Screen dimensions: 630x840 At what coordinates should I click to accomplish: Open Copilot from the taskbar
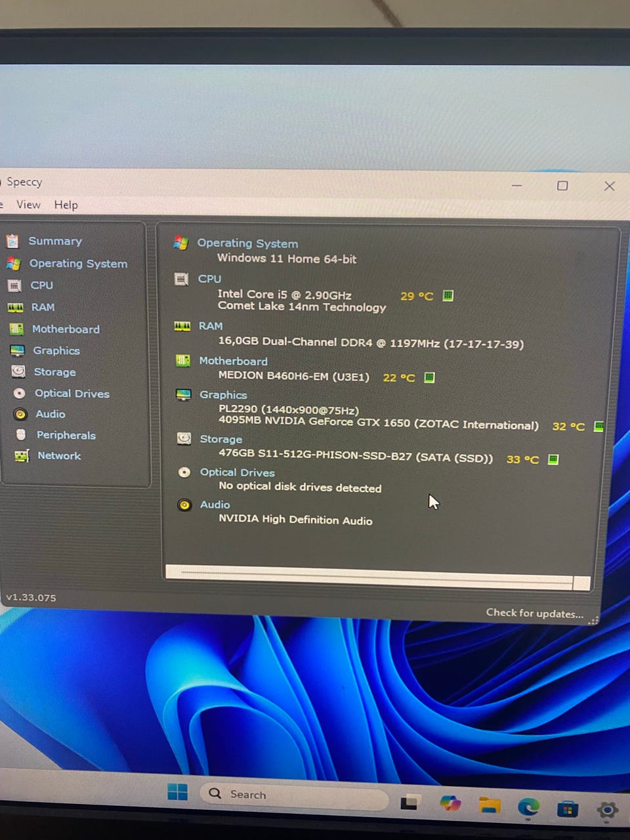coord(450,803)
